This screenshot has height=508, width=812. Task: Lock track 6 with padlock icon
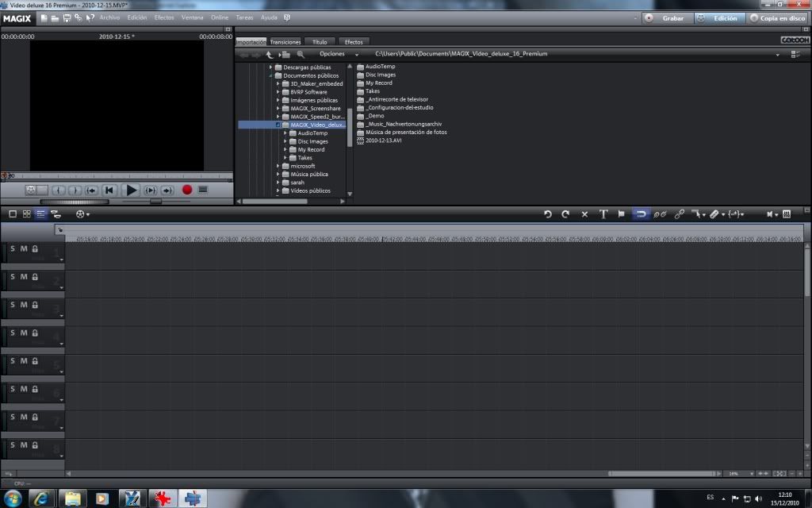(x=35, y=389)
